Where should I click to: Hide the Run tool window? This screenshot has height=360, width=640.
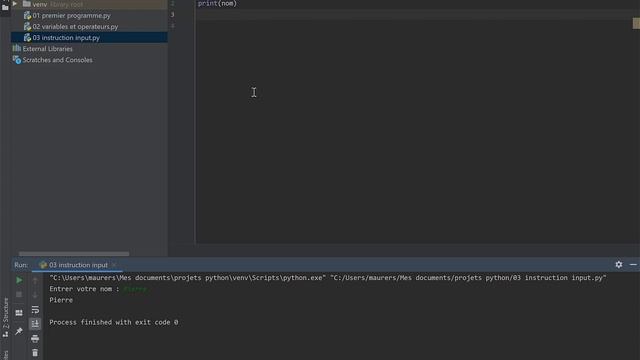click(x=633, y=264)
